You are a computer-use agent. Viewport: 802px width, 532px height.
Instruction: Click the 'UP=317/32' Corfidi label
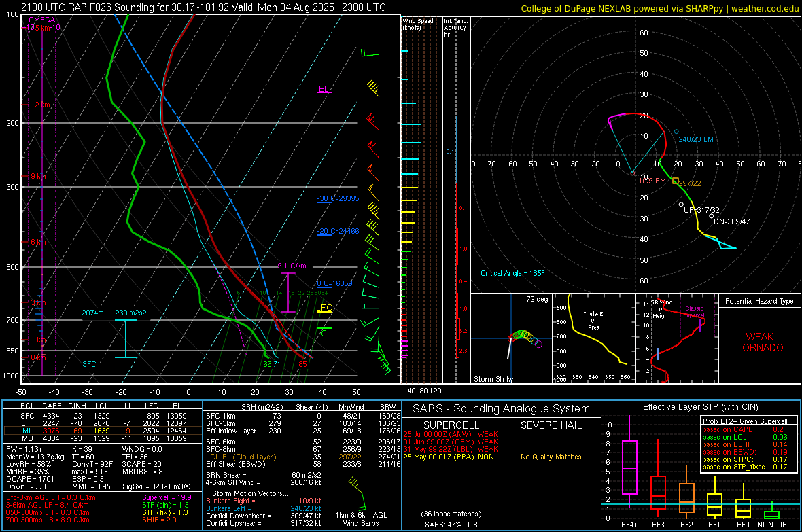(701, 210)
